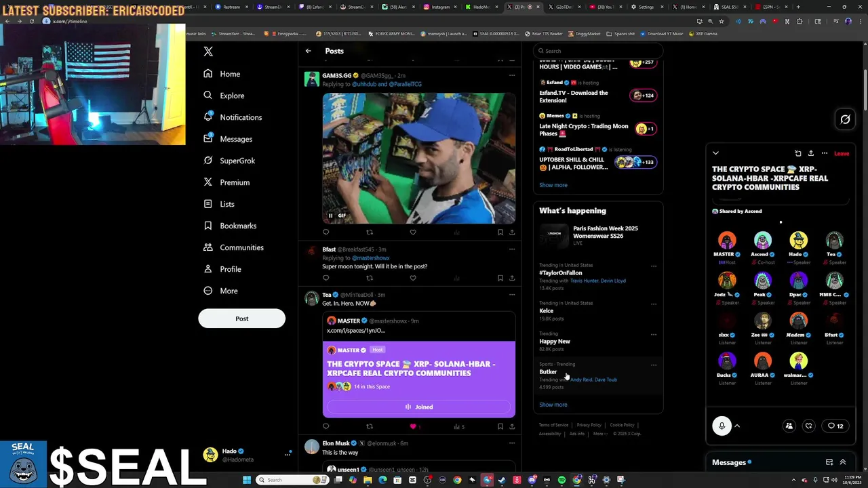Open more options on Elon Musk post
Viewport: 868px width, 488px height.
tap(512, 443)
